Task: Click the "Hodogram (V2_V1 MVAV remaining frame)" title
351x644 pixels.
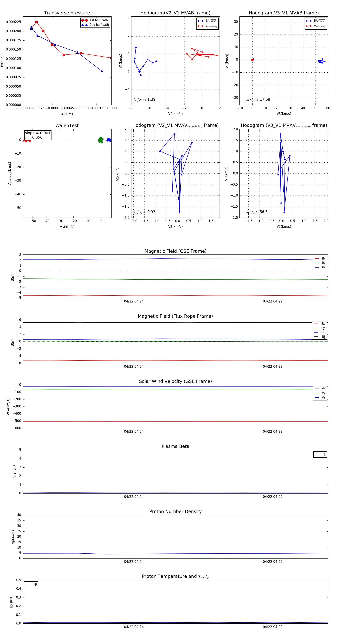Action: [x=175, y=125]
